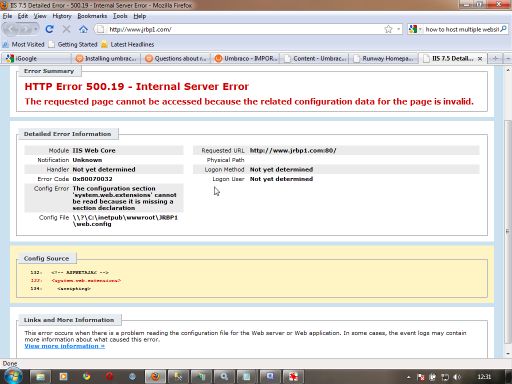Reload the page with the refresh icon

(x=50, y=29)
